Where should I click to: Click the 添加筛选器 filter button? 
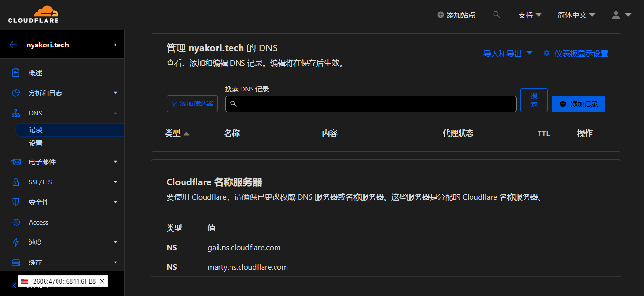[x=192, y=103]
